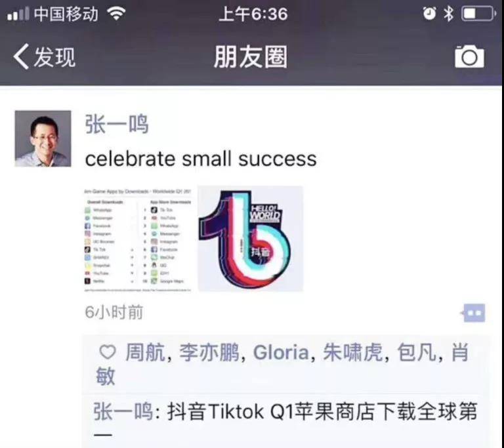Tap the heart icon in likes row
Screen dimensions: 504x448
coord(108,352)
